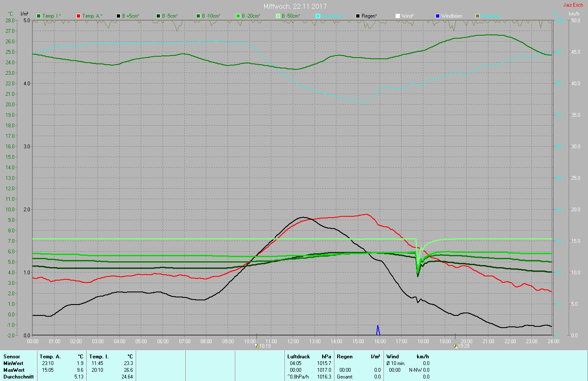Click the blue Windböen legend square
The height and width of the screenshot is (381, 588).
click(x=438, y=16)
